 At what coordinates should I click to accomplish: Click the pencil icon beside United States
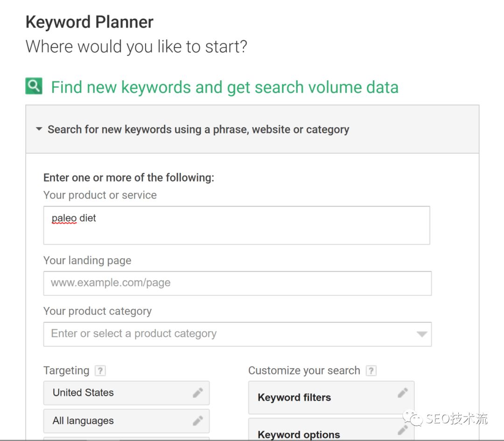pos(198,393)
